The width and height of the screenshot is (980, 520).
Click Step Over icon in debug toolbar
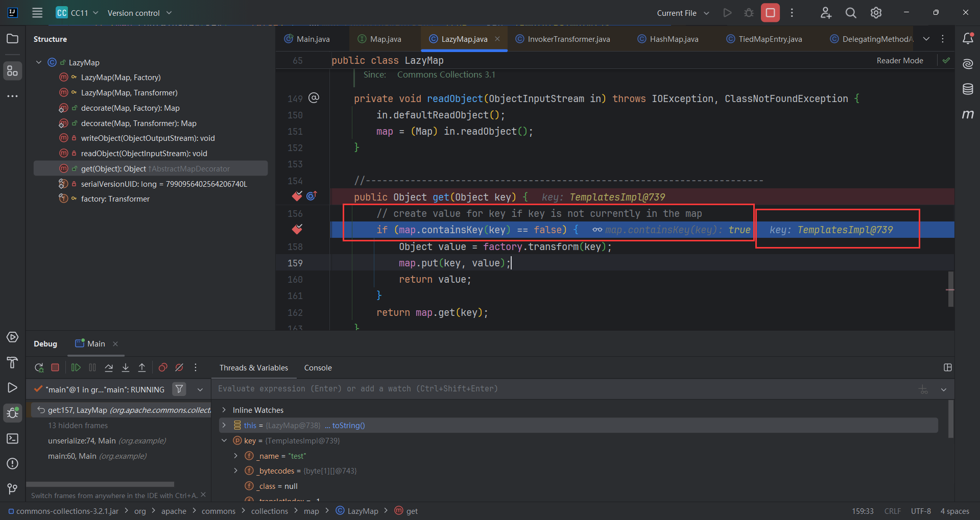click(109, 367)
